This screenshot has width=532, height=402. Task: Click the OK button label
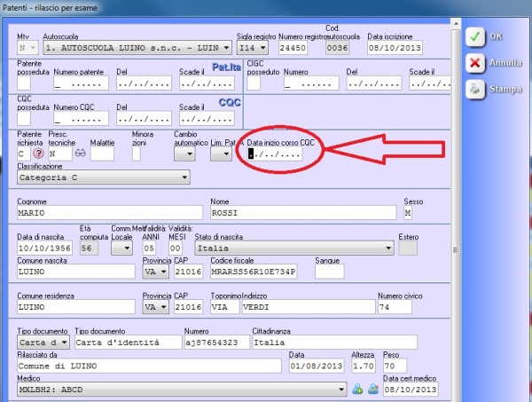pos(496,36)
